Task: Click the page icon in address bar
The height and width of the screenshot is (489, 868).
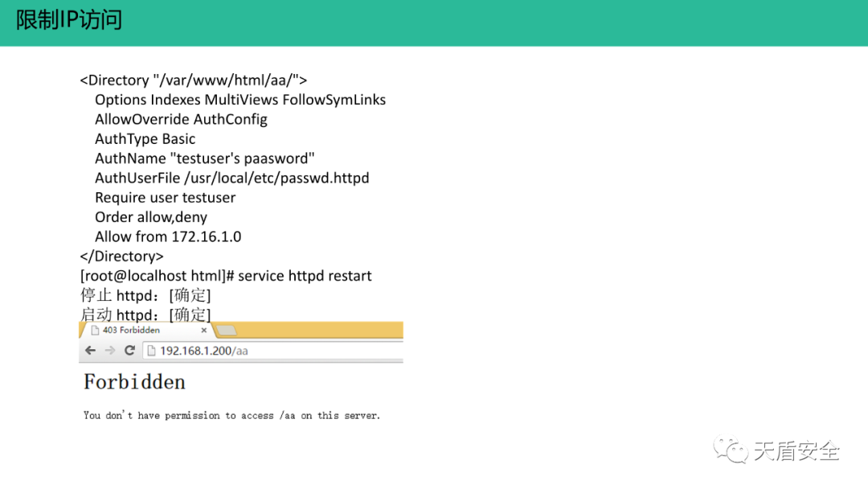Action: [x=151, y=351]
